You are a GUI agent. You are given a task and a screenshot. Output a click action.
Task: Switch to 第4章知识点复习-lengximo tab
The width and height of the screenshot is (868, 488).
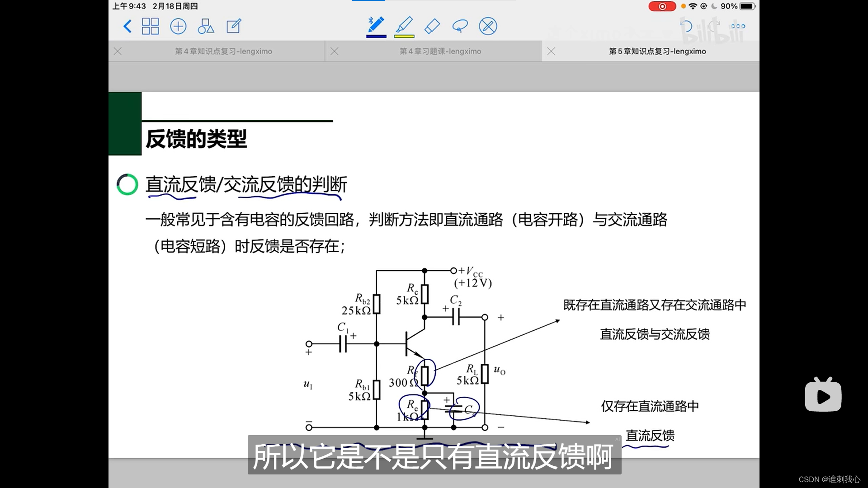[x=223, y=52]
